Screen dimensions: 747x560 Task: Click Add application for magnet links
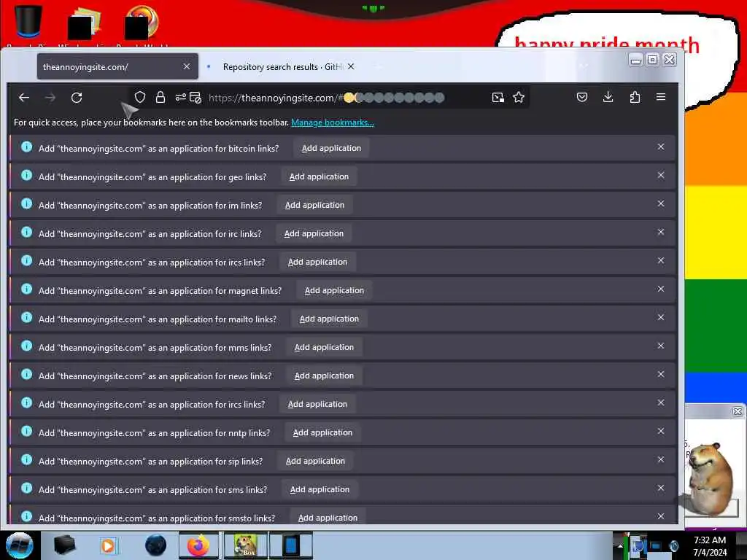pos(334,290)
